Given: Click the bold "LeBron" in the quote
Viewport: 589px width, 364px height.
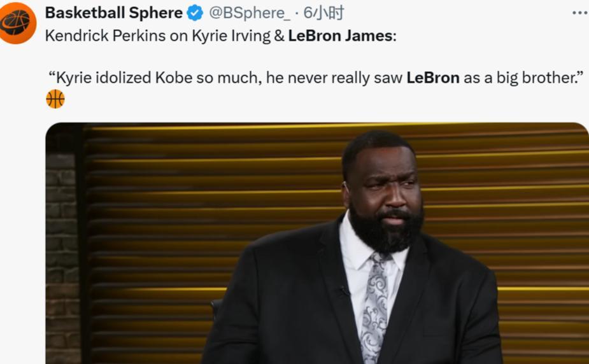Looking at the screenshot, I should click(x=432, y=78).
